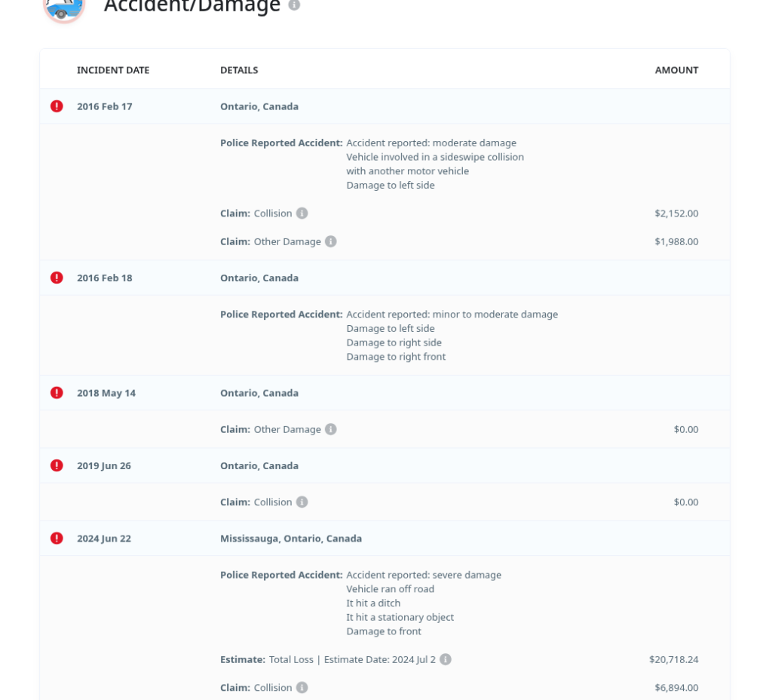The width and height of the screenshot is (772, 700).
Task: Click the Accident/Damage section title
Action: pos(192,6)
